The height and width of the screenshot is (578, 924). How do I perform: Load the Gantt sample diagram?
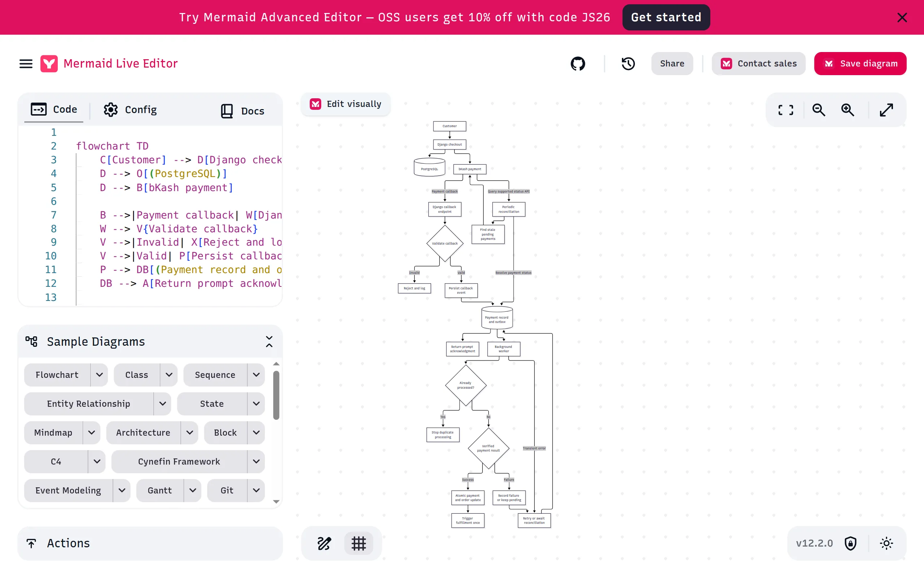click(160, 491)
